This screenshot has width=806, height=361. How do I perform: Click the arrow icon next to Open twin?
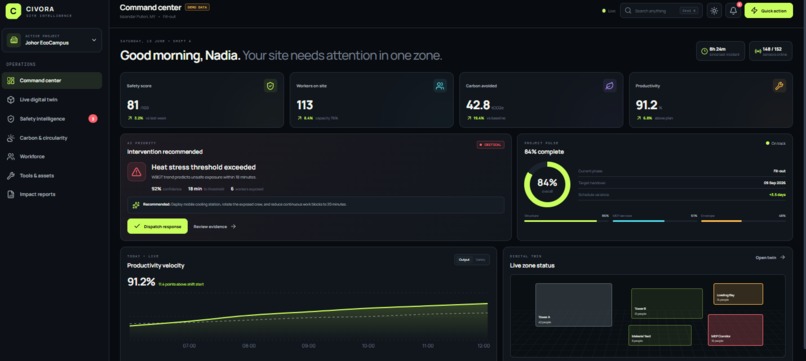pyautogui.click(x=782, y=257)
